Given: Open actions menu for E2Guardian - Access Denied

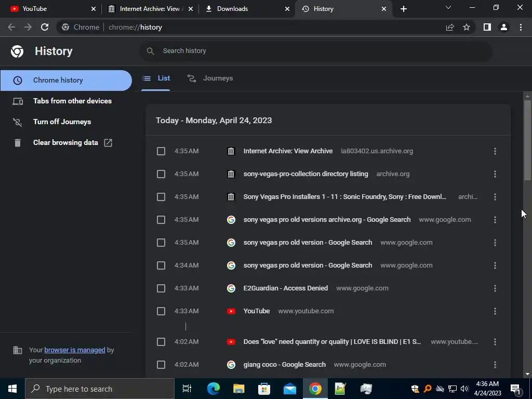Looking at the screenshot, I should tap(495, 288).
